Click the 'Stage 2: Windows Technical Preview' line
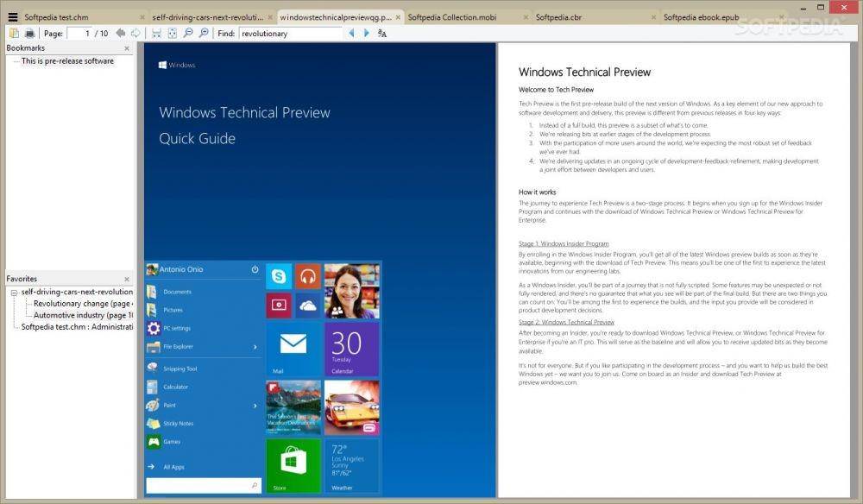The image size is (863, 504). pyautogui.click(x=566, y=322)
